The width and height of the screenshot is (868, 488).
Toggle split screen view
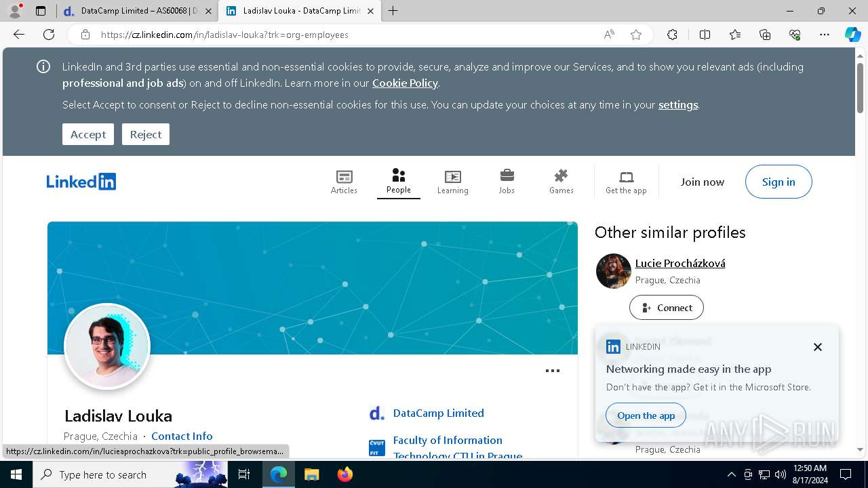point(705,35)
